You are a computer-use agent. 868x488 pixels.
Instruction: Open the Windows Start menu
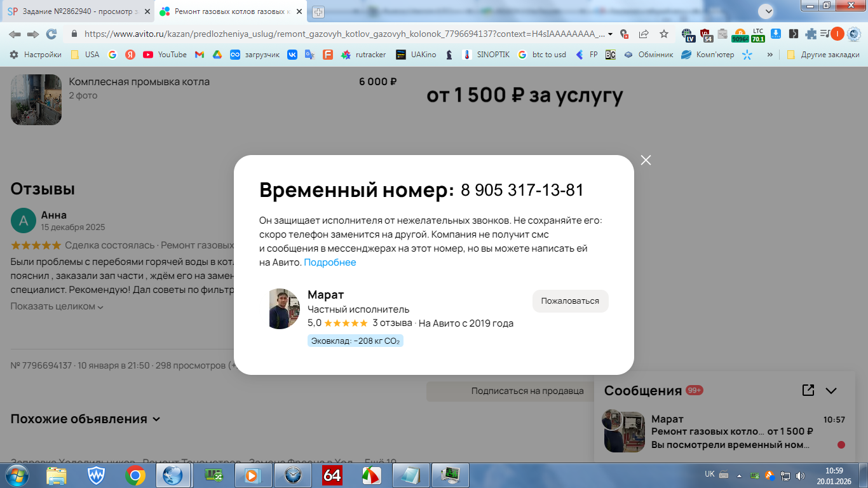coord(17,475)
